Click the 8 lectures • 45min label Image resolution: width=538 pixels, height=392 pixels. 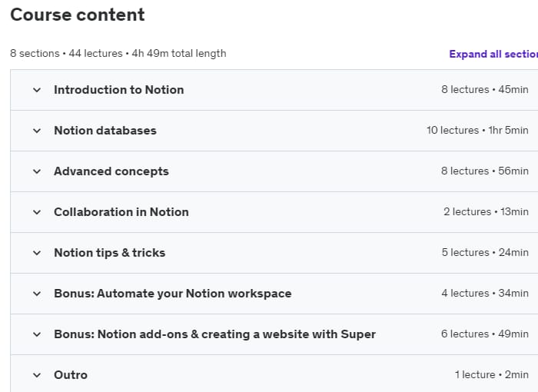(x=484, y=90)
